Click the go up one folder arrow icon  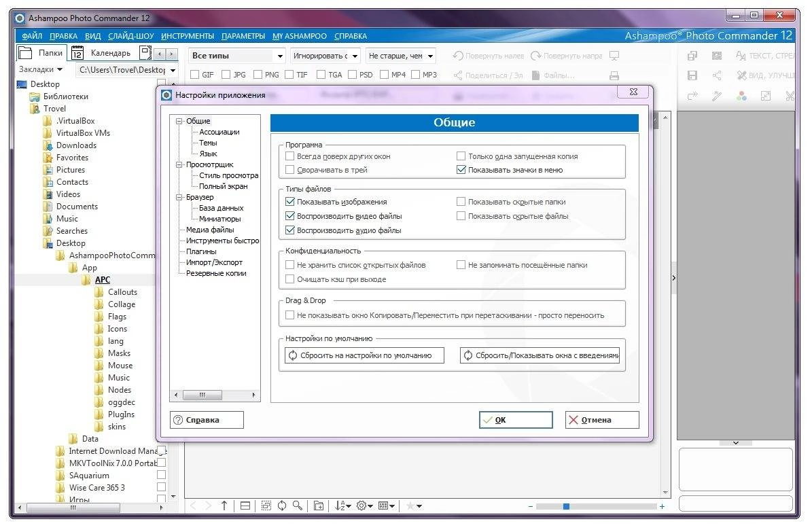224,506
